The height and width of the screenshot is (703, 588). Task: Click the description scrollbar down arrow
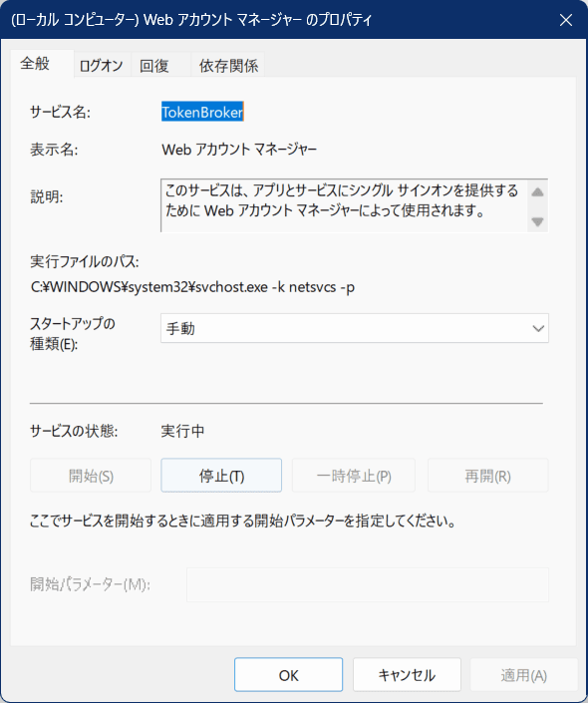537,221
